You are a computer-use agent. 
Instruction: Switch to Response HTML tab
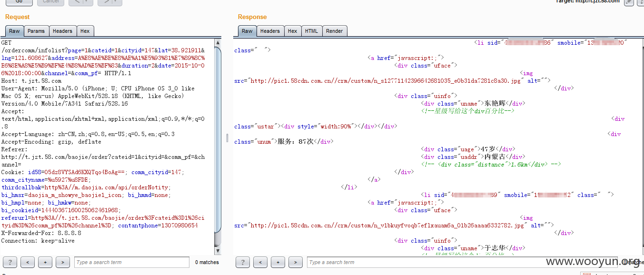click(x=312, y=31)
